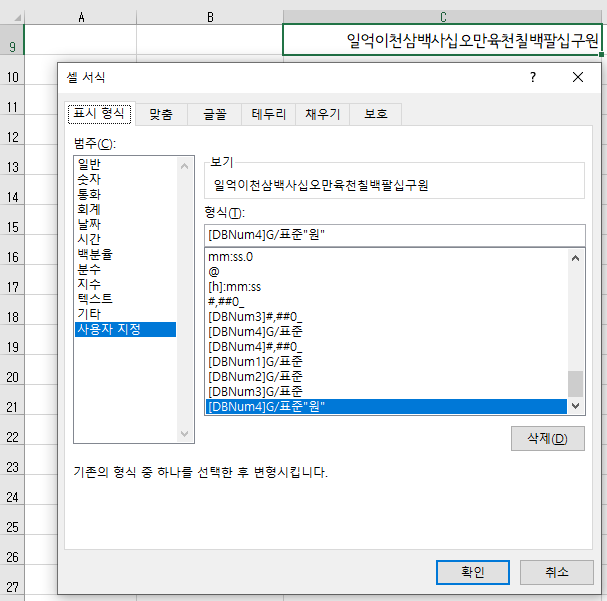This screenshot has height=601, width=607.
Task: Open the 보호 tab
Action: point(376,114)
